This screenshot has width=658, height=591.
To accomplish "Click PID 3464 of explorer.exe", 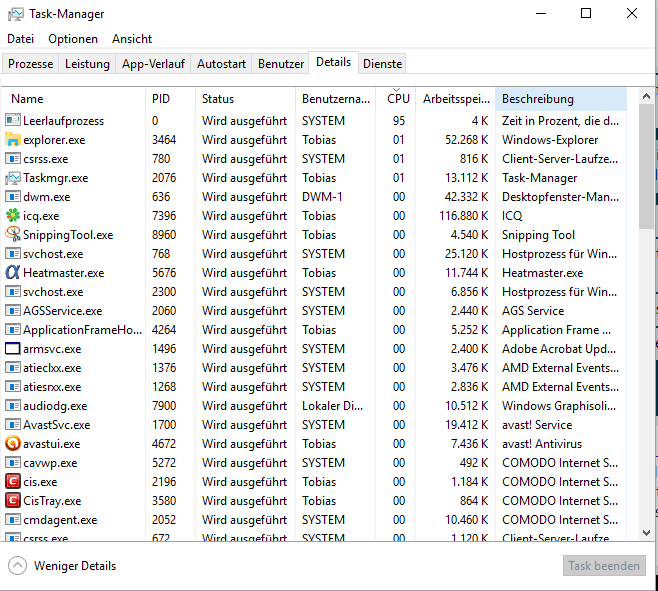I will tap(164, 139).
